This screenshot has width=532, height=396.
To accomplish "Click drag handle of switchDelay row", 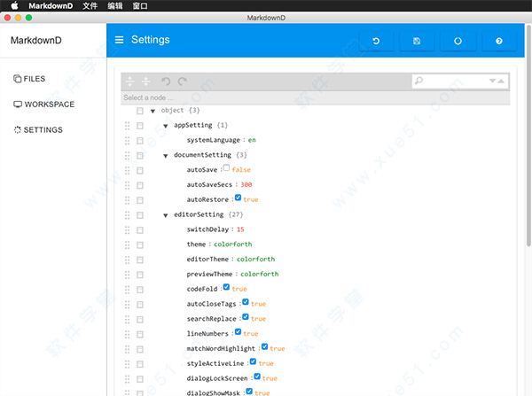I will tap(127, 230).
